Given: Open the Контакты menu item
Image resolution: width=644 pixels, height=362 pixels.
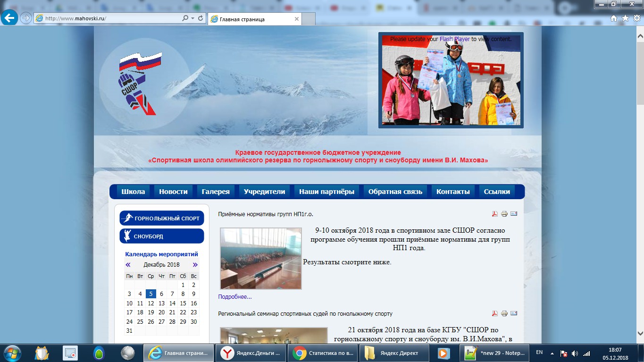Looking at the screenshot, I should tap(453, 192).
